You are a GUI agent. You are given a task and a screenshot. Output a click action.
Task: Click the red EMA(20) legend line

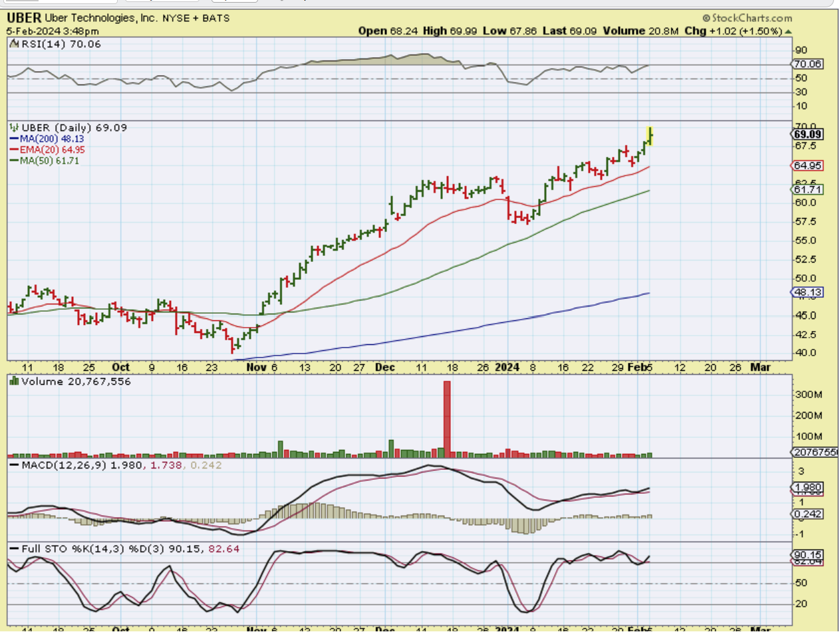coord(14,150)
